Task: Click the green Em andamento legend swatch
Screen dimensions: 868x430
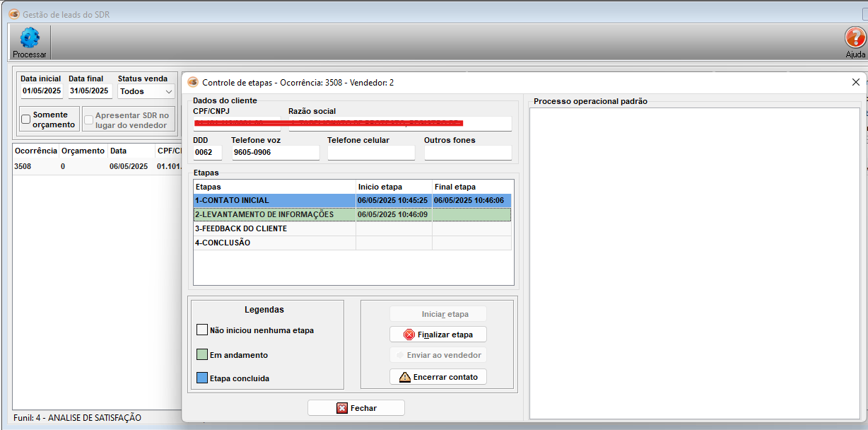Action: (202, 354)
